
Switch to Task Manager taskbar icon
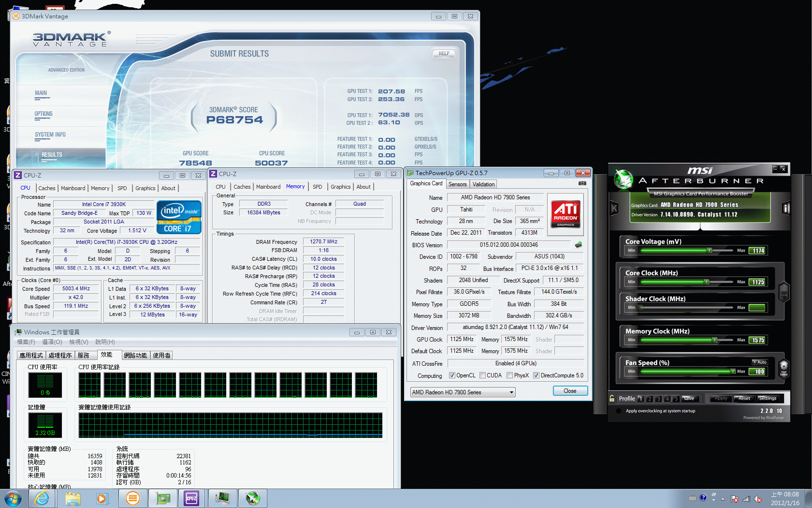[223, 498]
